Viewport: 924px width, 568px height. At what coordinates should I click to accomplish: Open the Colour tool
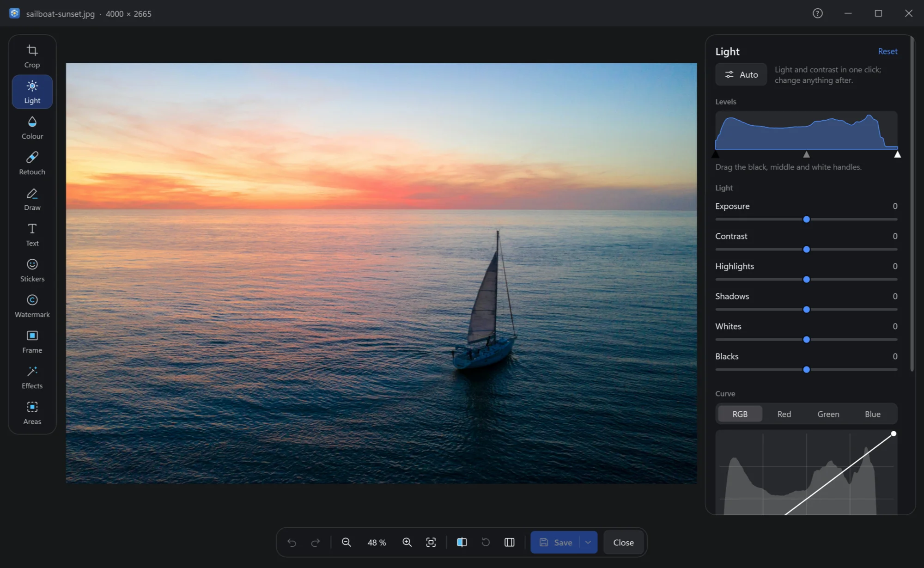pos(32,128)
